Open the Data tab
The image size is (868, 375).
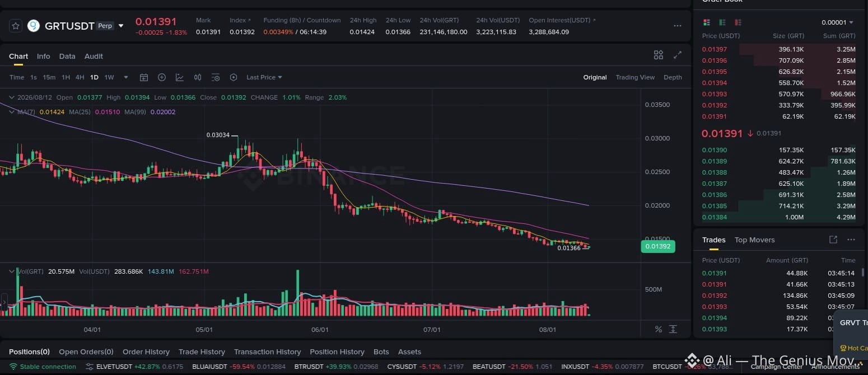tap(67, 56)
